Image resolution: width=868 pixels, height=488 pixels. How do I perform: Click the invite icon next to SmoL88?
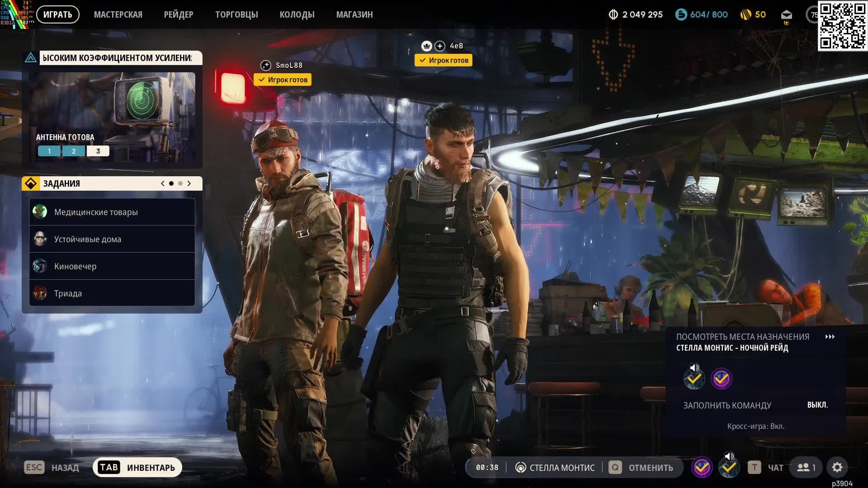[x=266, y=66]
